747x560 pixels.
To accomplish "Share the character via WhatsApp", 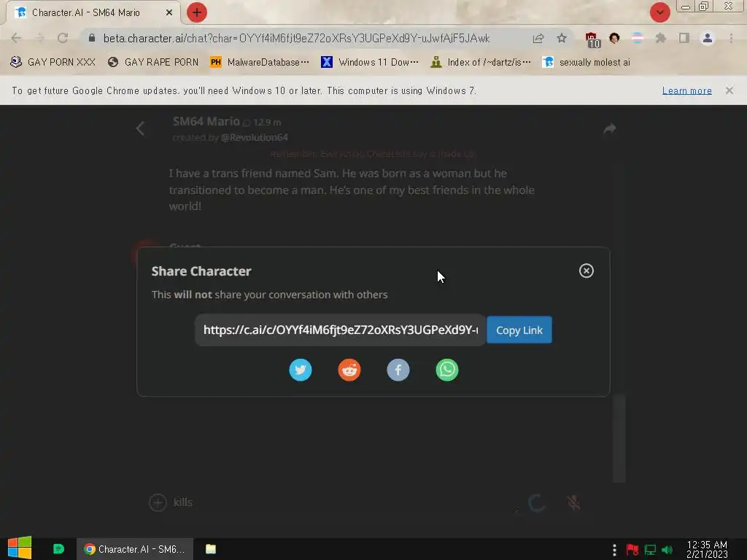I will coord(447,370).
